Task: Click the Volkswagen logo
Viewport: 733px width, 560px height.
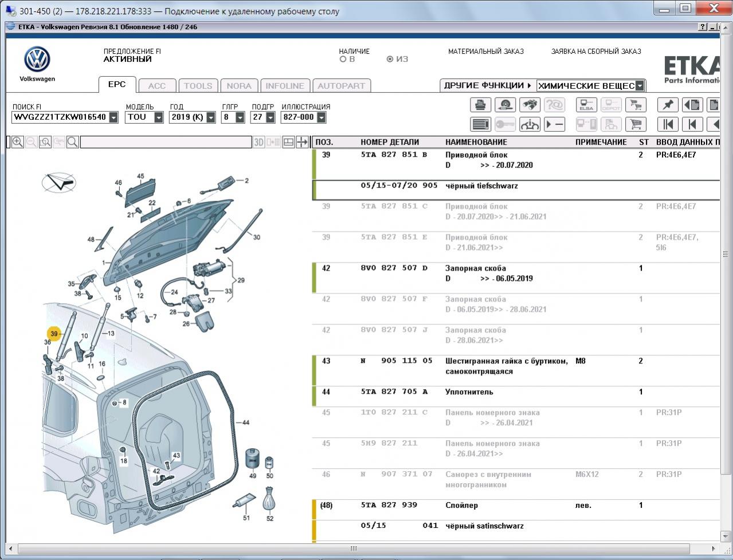Action: click(37, 60)
